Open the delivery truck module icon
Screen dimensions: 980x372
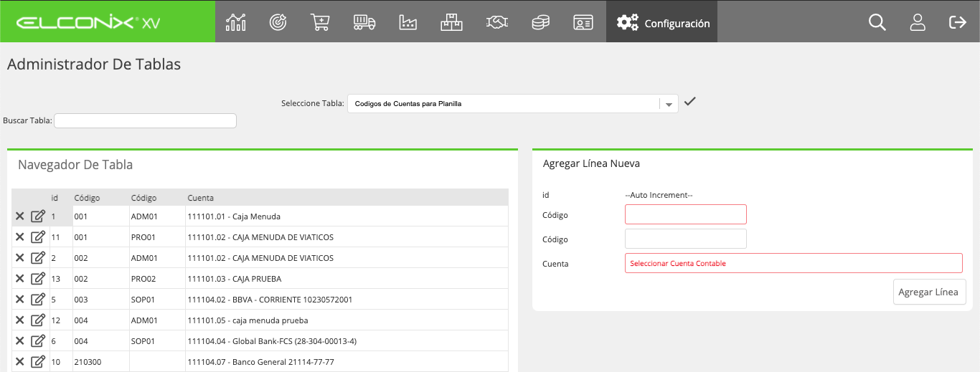coord(364,22)
